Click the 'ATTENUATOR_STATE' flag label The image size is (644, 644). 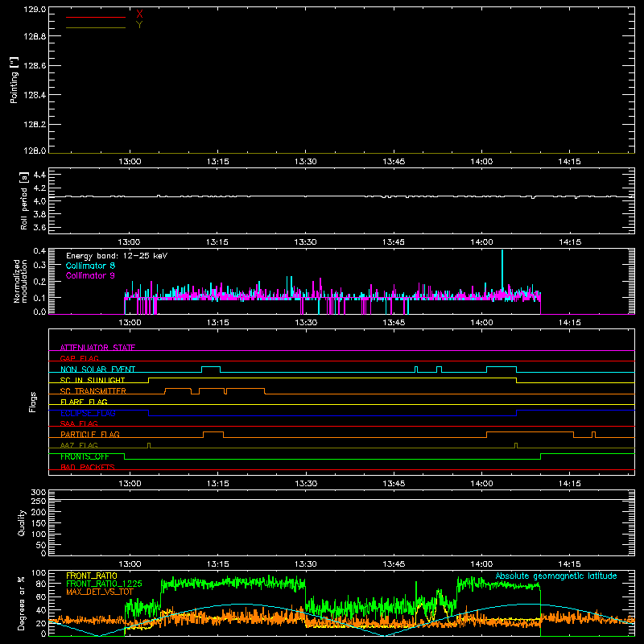coord(97,348)
